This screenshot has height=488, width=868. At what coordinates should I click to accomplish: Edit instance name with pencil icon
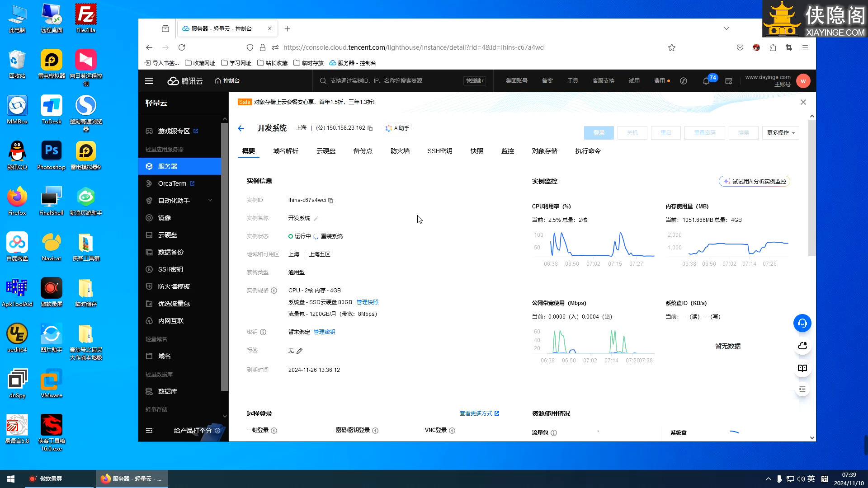316,219
